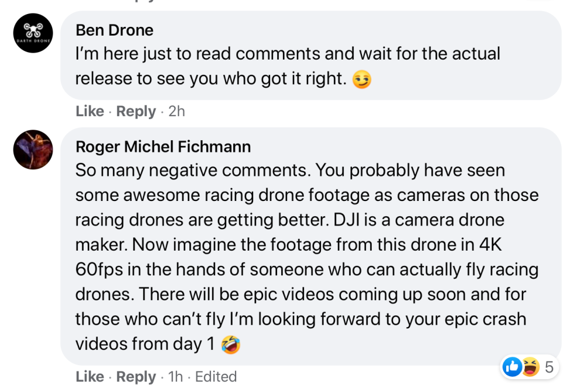Click the Haha reaction face icon
Image resolution: width=584 pixels, height=392 pixels.
pyautogui.click(x=529, y=367)
